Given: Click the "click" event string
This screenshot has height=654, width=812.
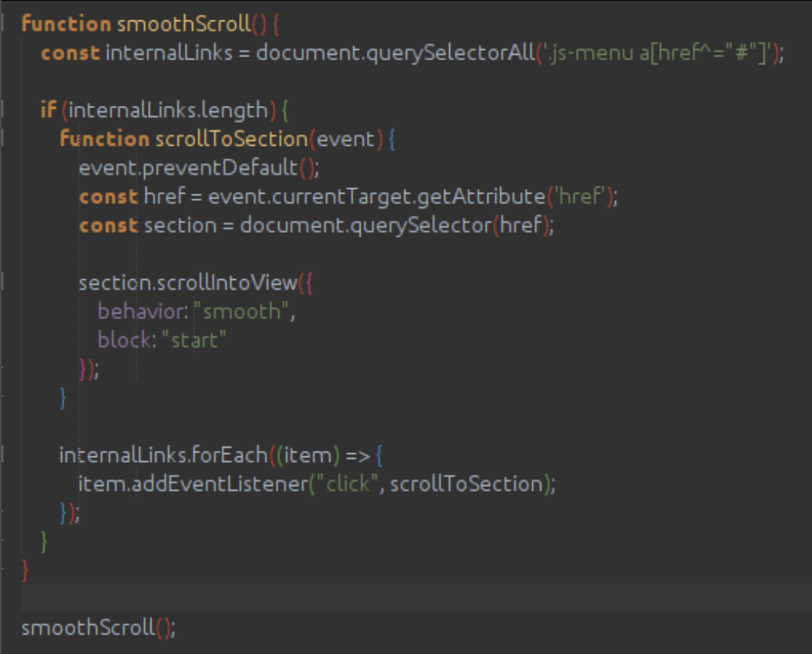Looking at the screenshot, I should coord(346,484).
